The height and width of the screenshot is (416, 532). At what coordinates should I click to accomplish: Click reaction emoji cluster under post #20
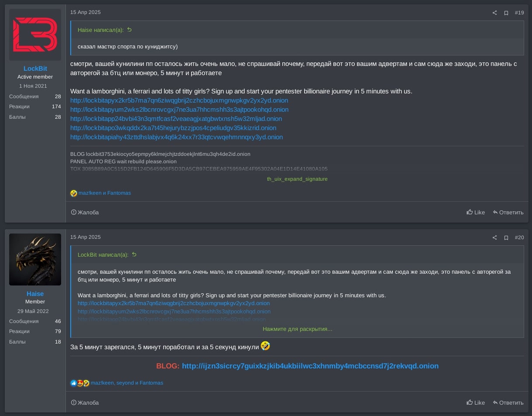tap(80, 383)
